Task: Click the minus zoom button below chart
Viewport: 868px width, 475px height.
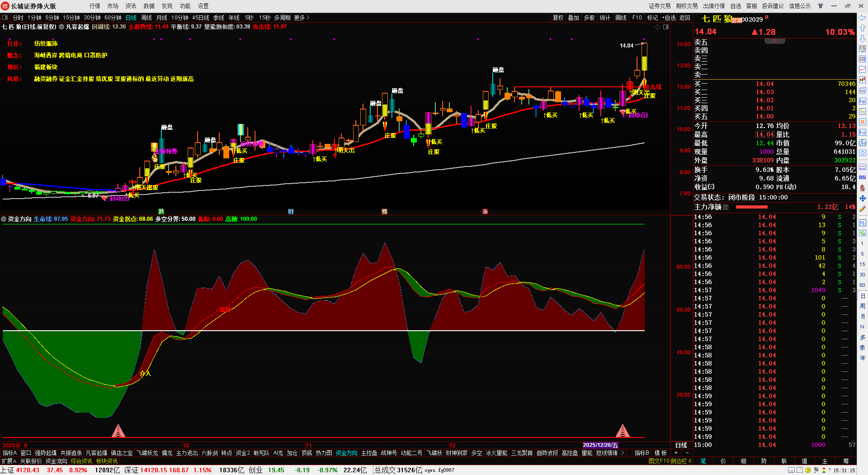Action: coord(687,453)
